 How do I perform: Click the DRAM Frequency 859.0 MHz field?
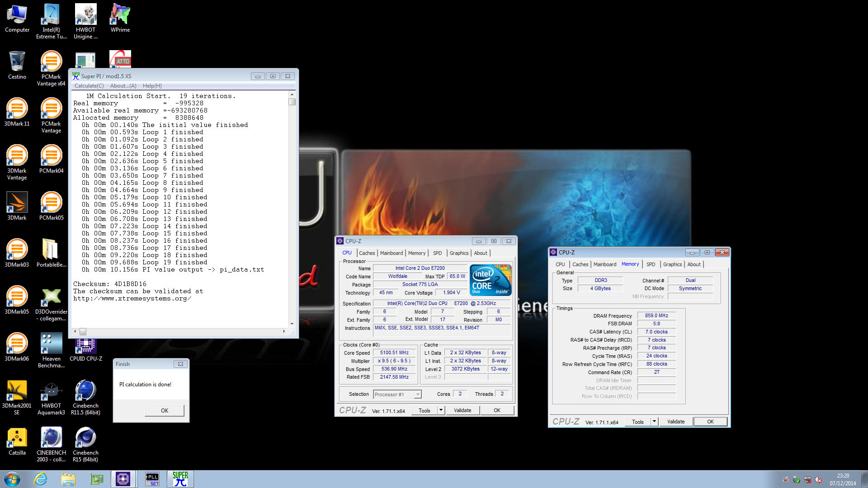656,316
